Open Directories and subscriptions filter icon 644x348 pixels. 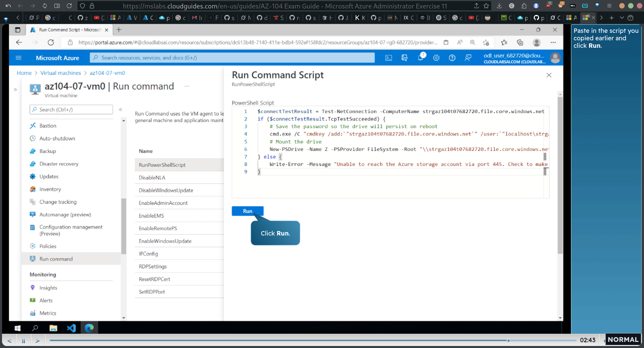click(x=404, y=58)
